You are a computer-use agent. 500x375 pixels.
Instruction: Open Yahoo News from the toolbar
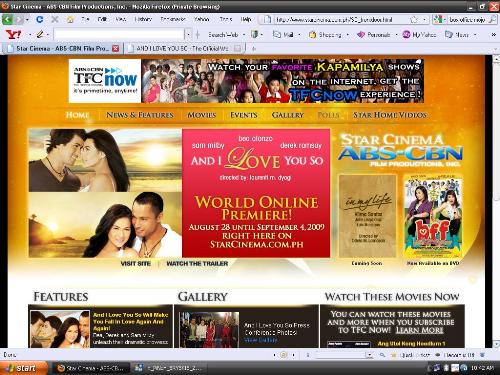tap(457, 34)
